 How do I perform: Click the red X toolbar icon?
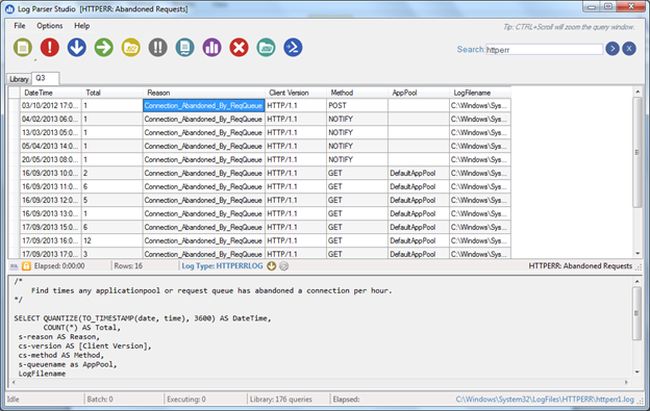click(x=239, y=47)
